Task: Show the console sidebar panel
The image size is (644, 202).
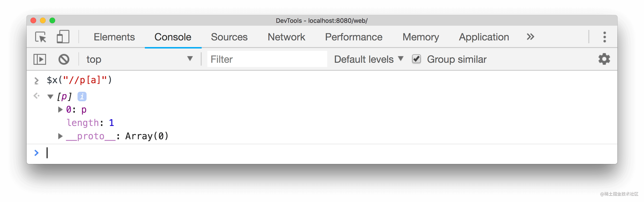Action: pyautogui.click(x=40, y=59)
